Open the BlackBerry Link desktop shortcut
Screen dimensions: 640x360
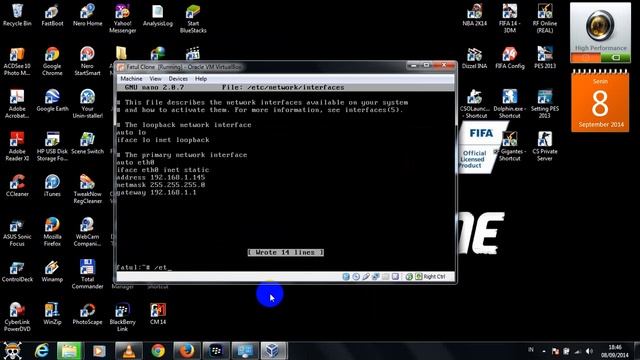(122, 317)
